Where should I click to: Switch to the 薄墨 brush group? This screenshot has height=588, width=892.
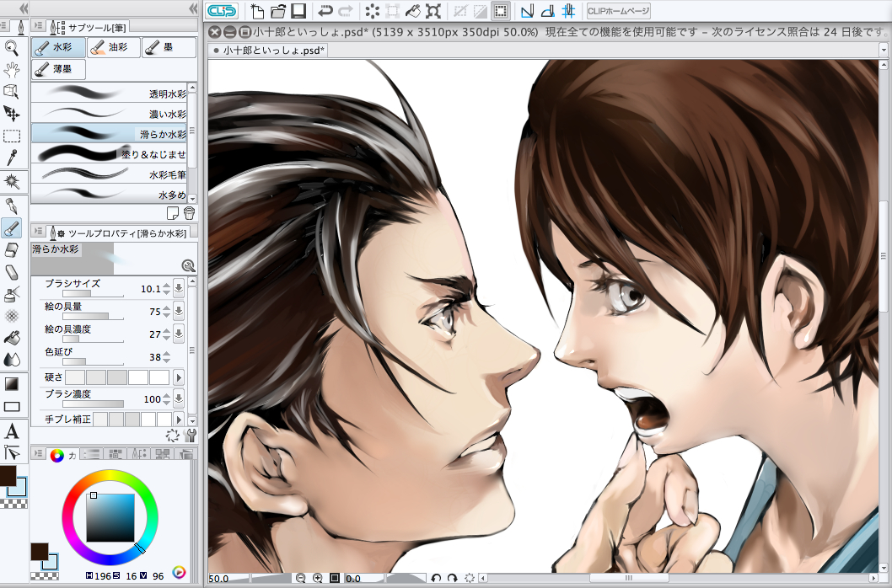(x=58, y=69)
